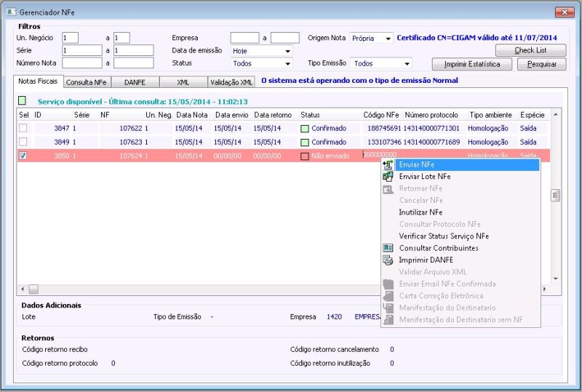Click the grid's scroll up arrow

click(555, 115)
